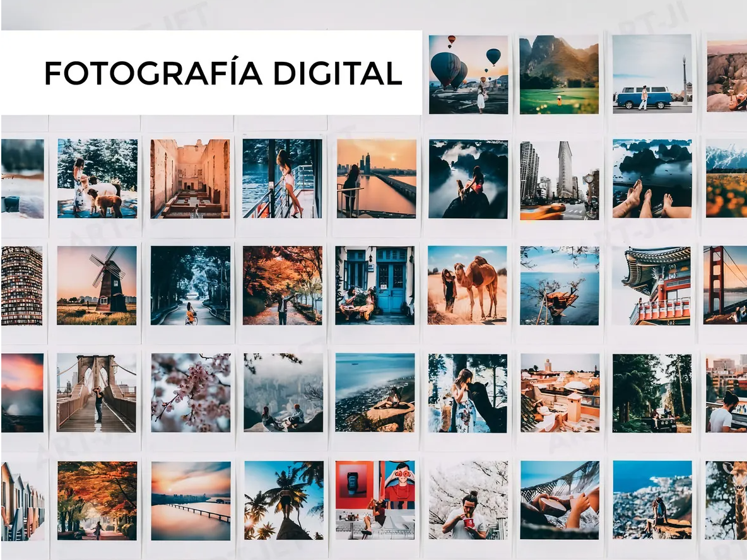Open the Brooklyn Bridge walkway photo
Image resolution: width=747 pixels, height=560 pixels.
pyautogui.click(x=97, y=392)
